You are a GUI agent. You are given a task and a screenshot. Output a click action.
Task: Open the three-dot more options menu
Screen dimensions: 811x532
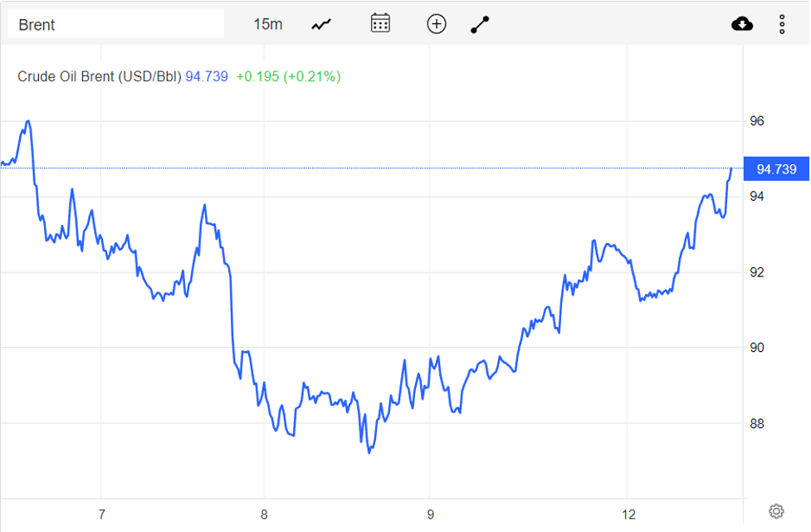[x=782, y=24]
